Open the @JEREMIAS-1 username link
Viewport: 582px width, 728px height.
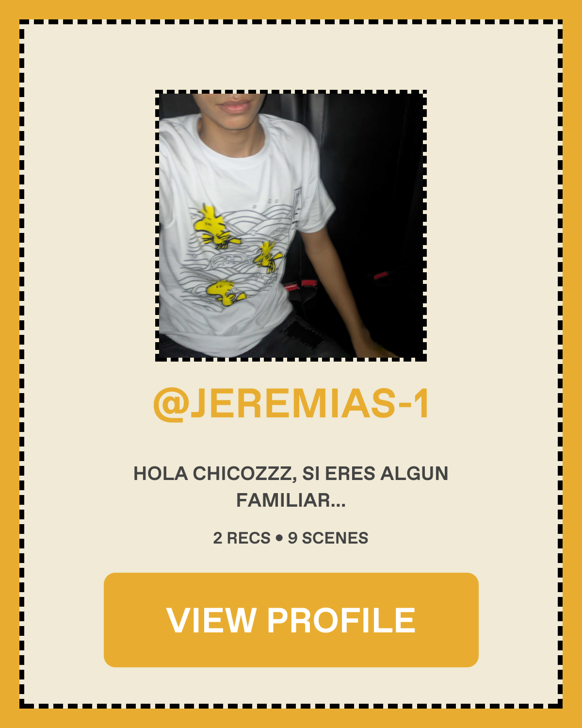tap(291, 403)
